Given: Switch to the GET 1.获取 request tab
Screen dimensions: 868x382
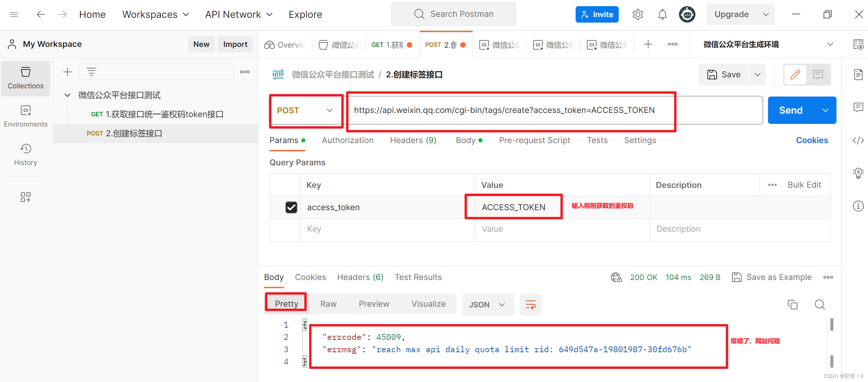Looking at the screenshot, I should pos(392,44).
